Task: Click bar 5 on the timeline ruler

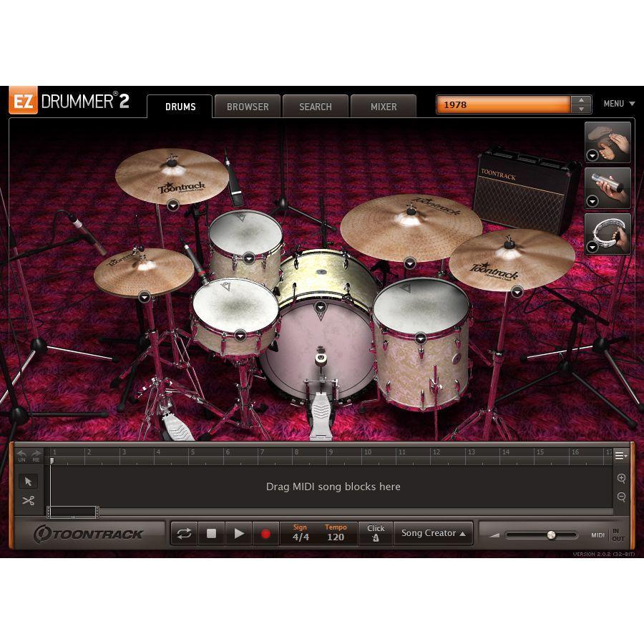Action: point(192,452)
